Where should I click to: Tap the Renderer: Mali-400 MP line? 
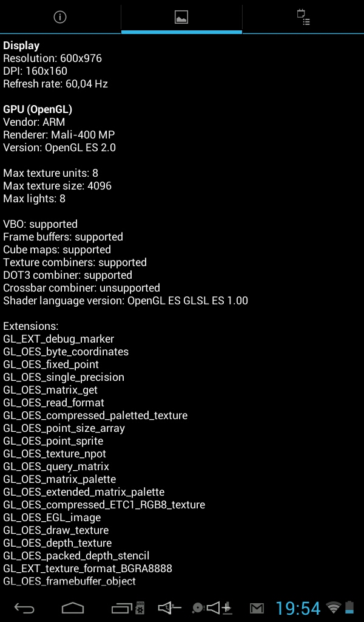click(x=59, y=135)
